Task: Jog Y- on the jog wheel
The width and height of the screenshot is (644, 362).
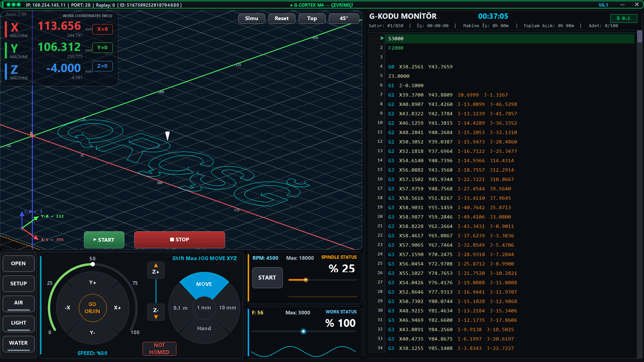Action: coord(93,333)
